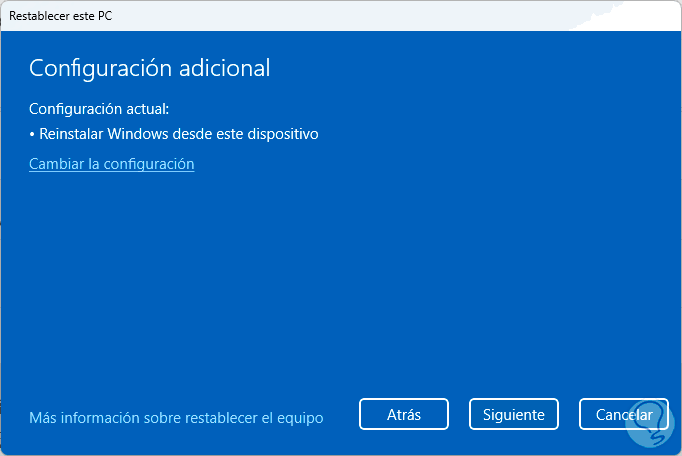Open 'Más información sobre restablecer el equipo'

point(176,418)
